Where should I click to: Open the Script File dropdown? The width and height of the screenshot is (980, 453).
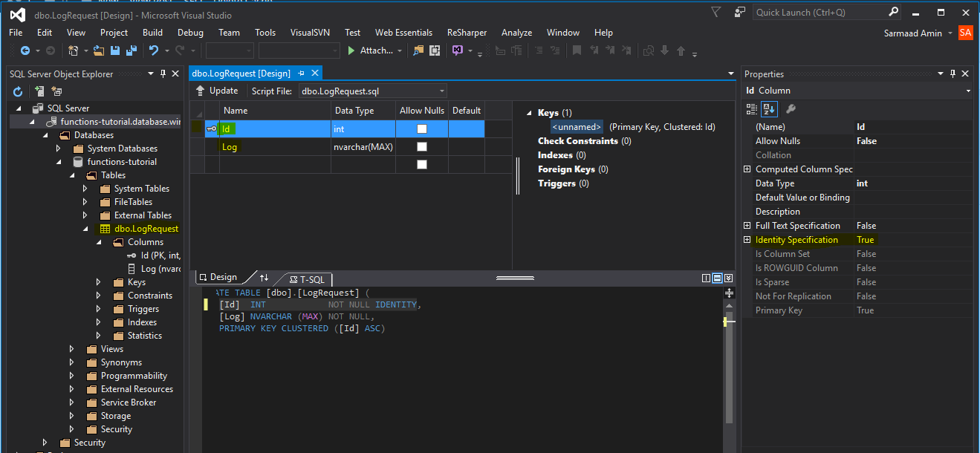(x=441, y=91)
